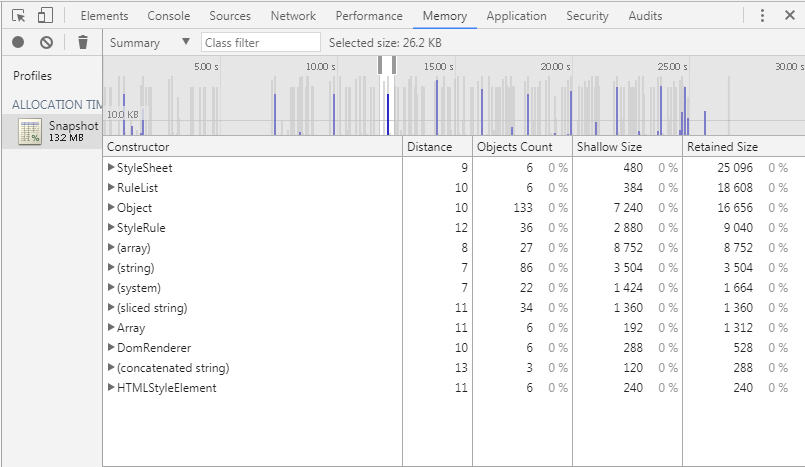The height and width of the screenshot is (467, 805).
Task: Click the ALLOCATION TIMELINES section header
Action: coord(57,105)
